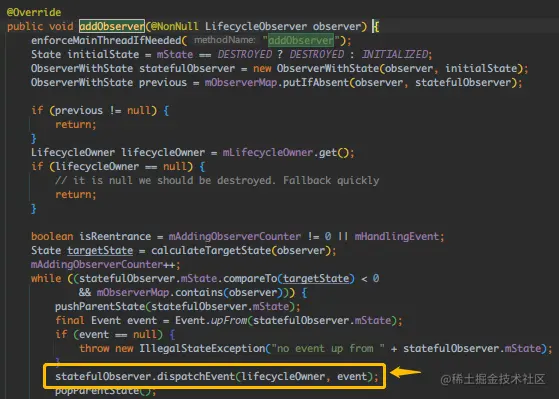The image size is (559, 399).
Task: Click the calculateTargetState method call
Action: tap(211, 250)
